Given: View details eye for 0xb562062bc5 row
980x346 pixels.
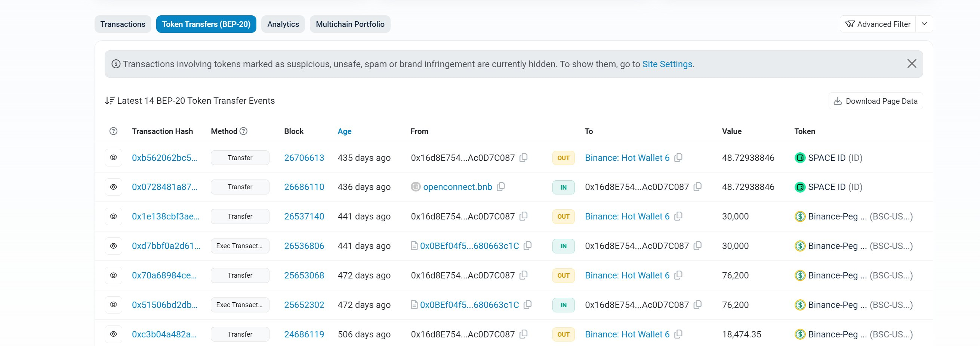Looking at the screenshot, I should point(113,158).
